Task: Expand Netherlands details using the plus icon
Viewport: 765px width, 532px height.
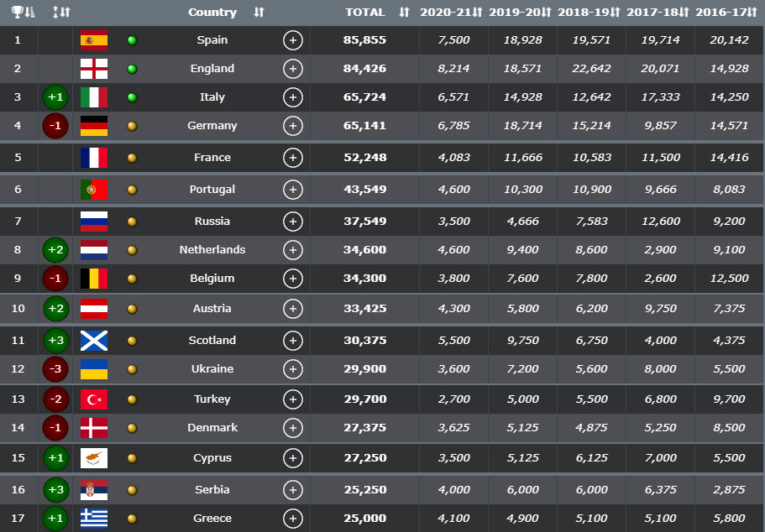Action: (x=292, y=250)
